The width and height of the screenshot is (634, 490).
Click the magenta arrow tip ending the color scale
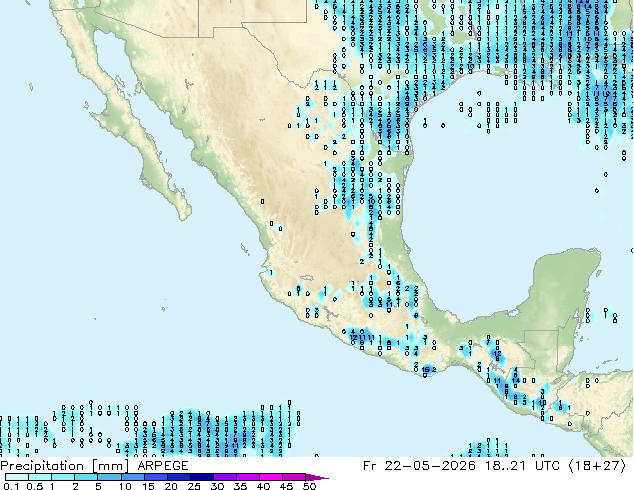pyautogui.click(x=317, y=477)
